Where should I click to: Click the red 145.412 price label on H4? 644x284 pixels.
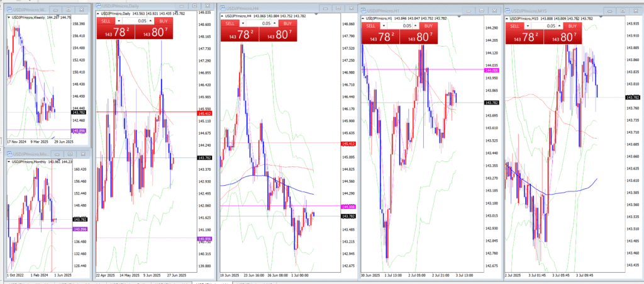coord(348,144)
